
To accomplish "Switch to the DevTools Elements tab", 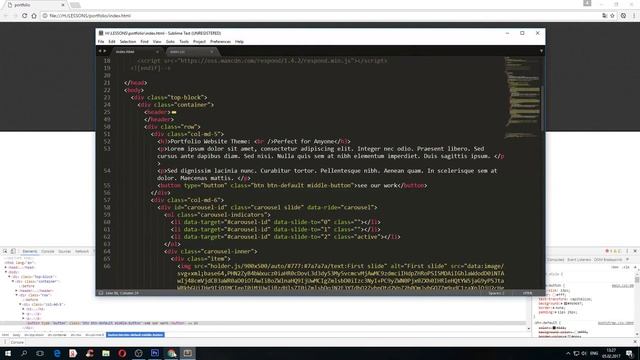I will click(x=30, y=251).
